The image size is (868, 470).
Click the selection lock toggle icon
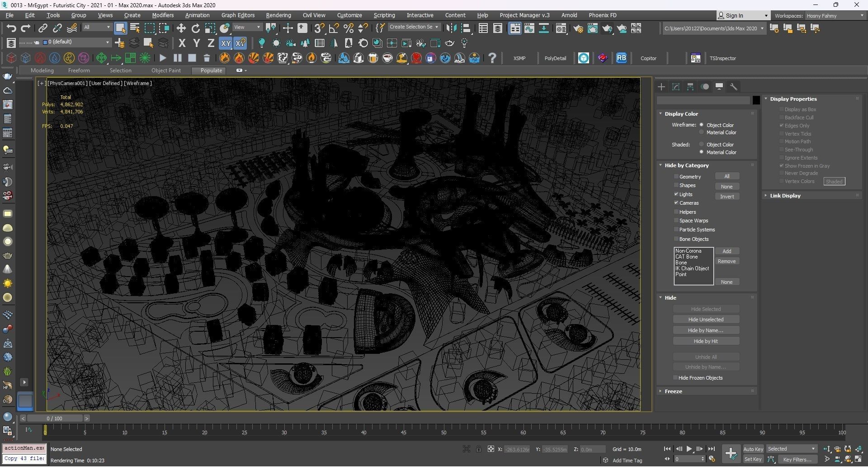478,449
